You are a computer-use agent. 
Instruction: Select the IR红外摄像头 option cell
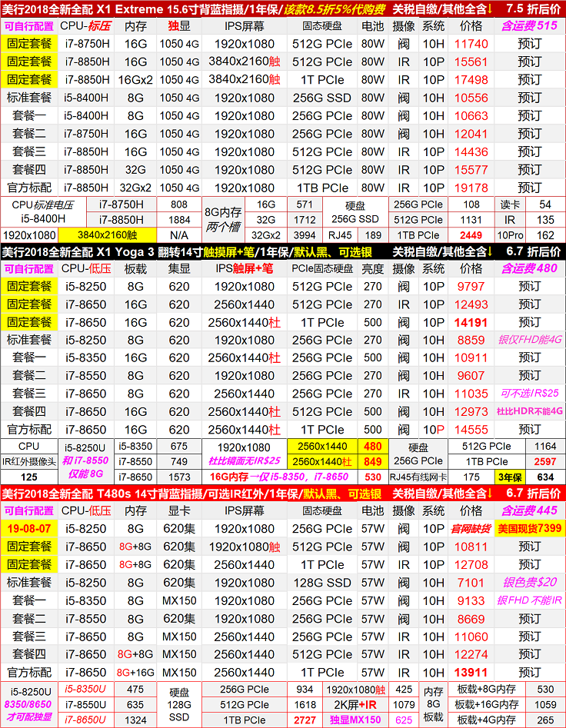(x=29, y=461)
